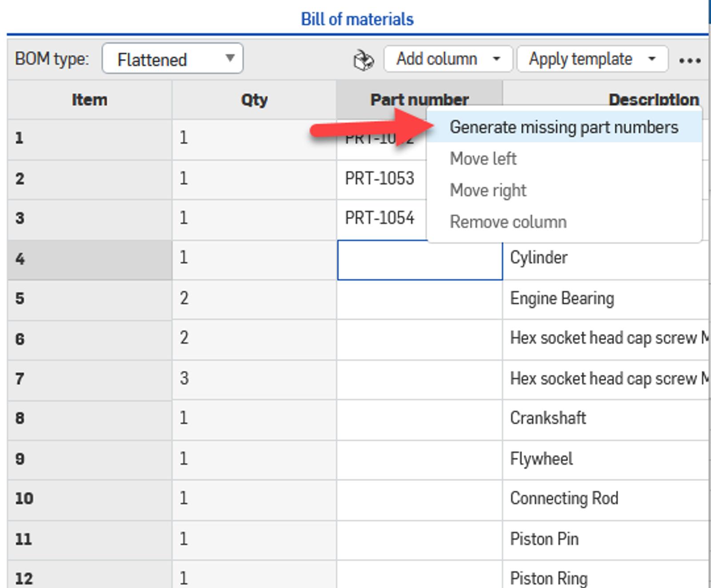The image size is (711, 588).
Task: Expand the Apply template dropdown
Action: [592, 59]
